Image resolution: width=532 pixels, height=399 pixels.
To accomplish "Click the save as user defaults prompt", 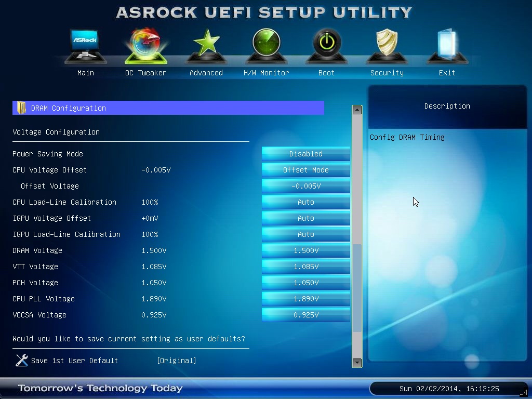I will coord(129,339).
